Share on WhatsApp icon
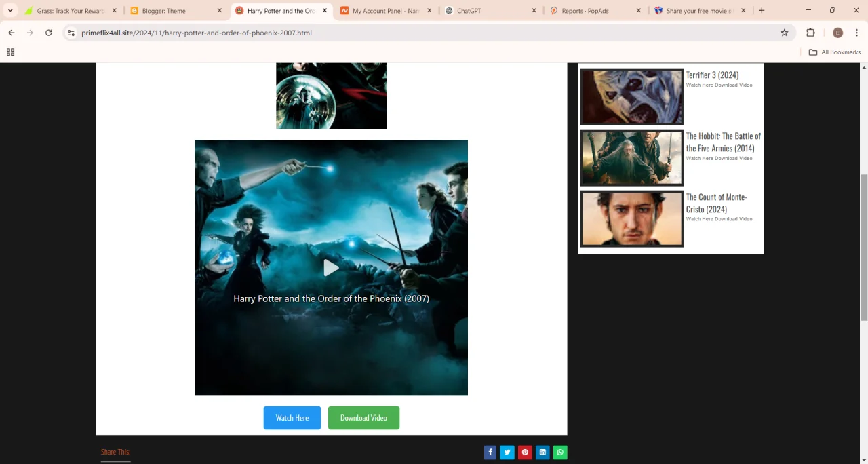The width and height of the screenshot is (868, 464). click(x=560, y=452)
